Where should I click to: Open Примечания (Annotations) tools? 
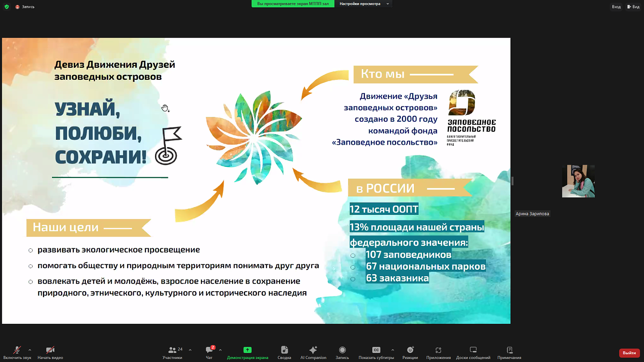point(509,352)
